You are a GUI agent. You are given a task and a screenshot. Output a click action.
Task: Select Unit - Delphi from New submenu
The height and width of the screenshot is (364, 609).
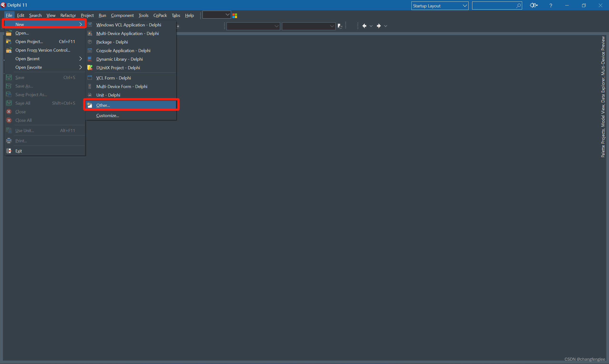(109, 94)
